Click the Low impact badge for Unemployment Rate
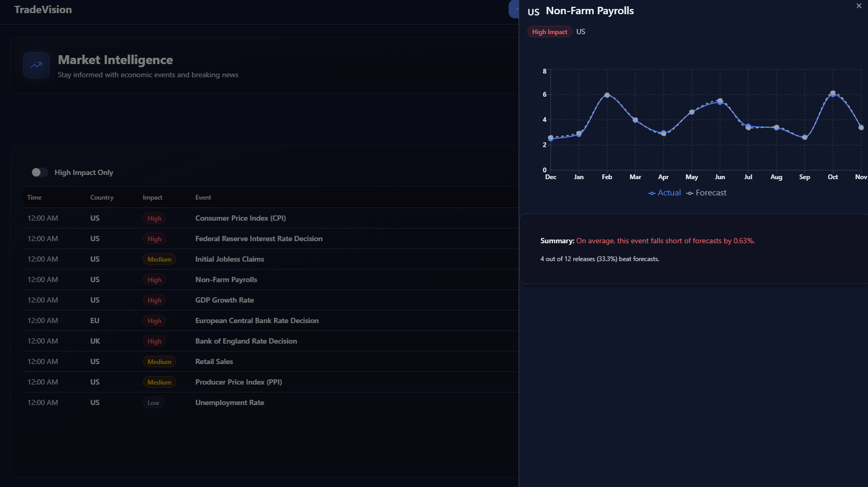The width and height of the screenshot is (868, 487). click(153, 402)
